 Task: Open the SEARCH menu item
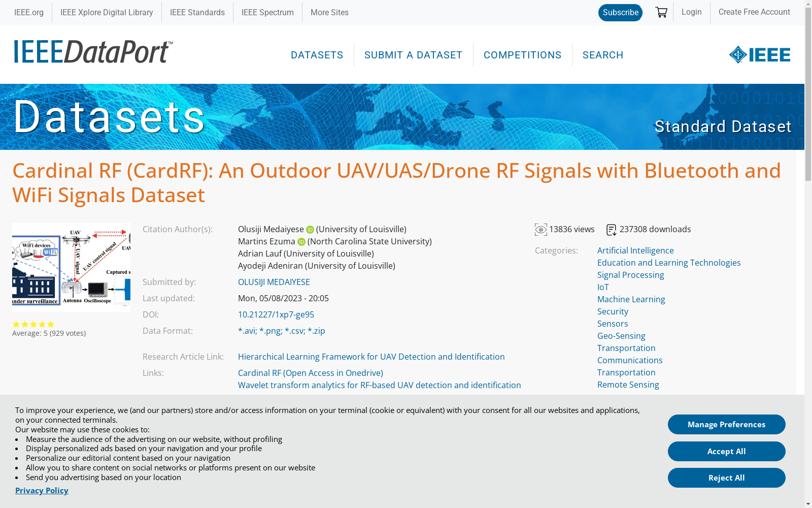[x=603, y=55]
